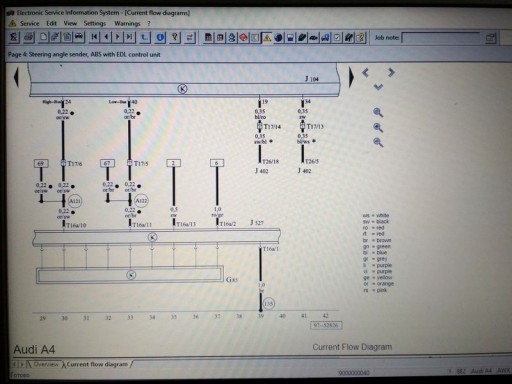Click the T17/14 connector label
The height and width of the screenshot is (384, 512).
[x=272, y=127]
